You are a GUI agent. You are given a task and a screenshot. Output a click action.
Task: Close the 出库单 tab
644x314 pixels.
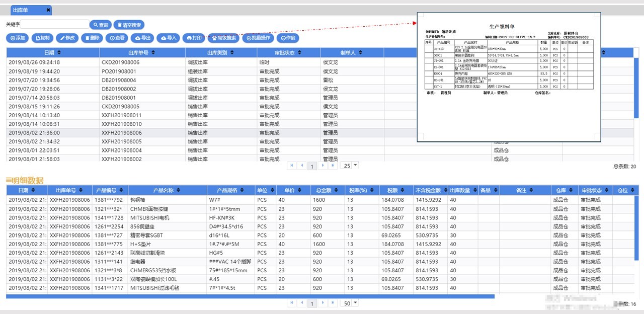click(x=48, y=10)
